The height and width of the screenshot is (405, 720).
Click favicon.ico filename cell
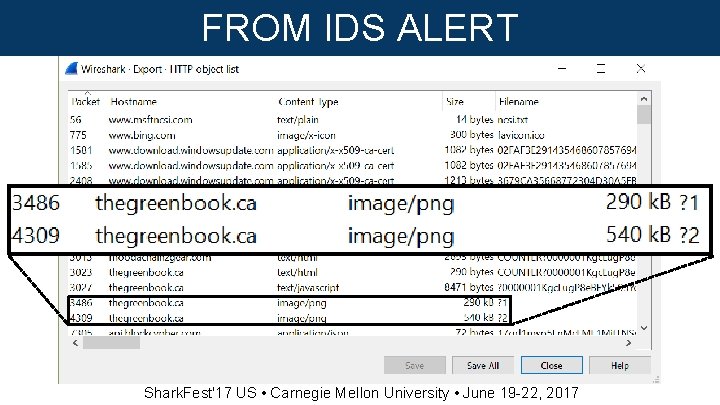pyautogui.click(x=521, y=135)
